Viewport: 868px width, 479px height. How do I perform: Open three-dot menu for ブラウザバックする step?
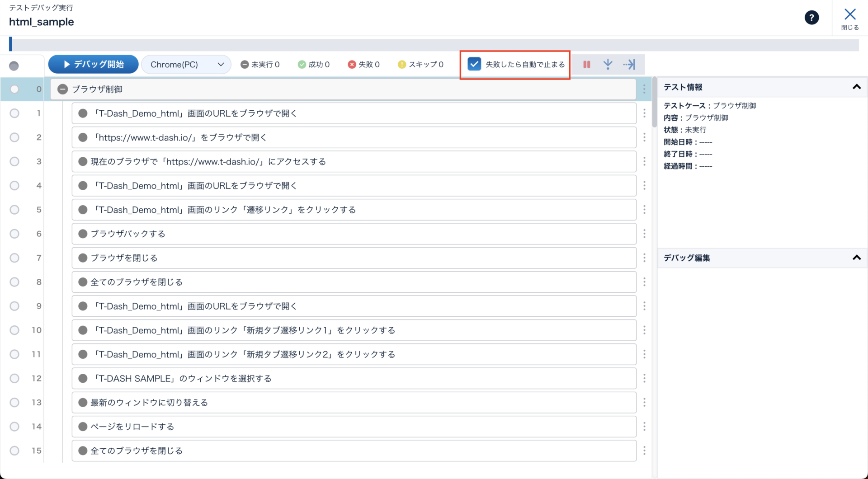point(644,234)
